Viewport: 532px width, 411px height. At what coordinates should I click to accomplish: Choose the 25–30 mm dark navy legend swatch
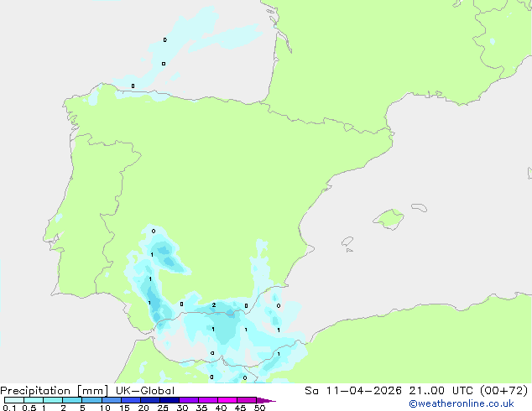pyautogui.click(x=170, y=400)
